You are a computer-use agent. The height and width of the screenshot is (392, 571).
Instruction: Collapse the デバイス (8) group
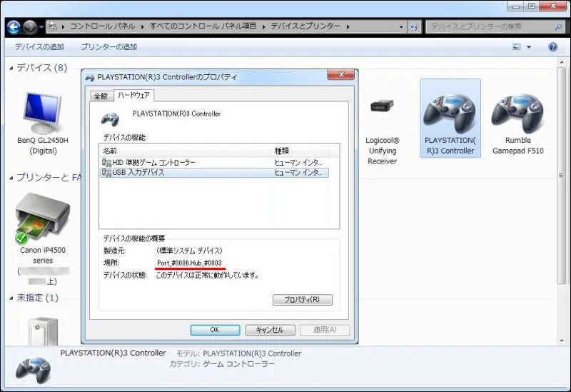coord(11,68)
